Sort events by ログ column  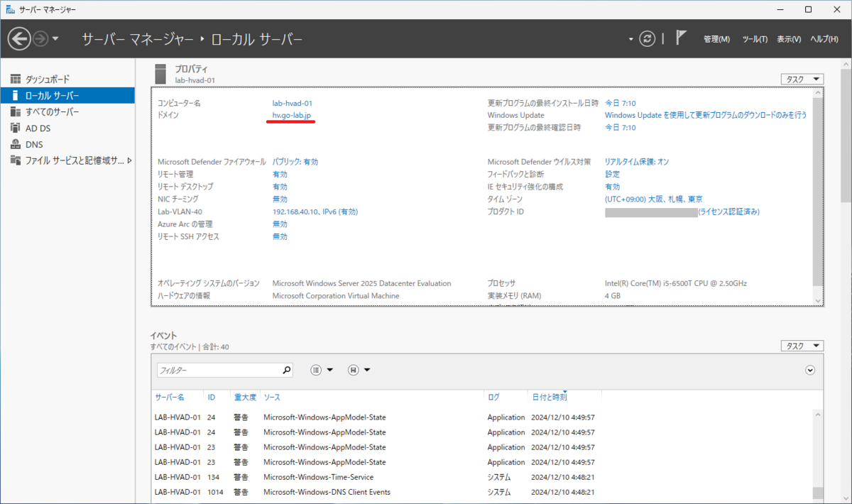click(x=493, y=397)
